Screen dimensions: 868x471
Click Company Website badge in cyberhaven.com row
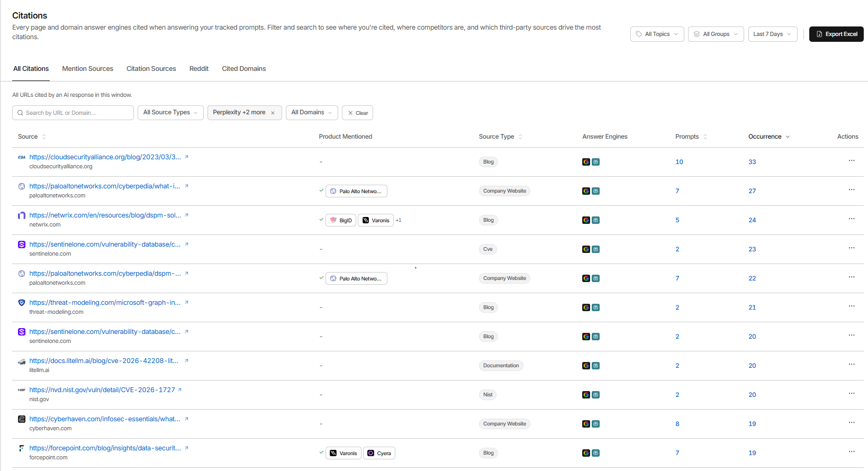(x=504, y=424)
